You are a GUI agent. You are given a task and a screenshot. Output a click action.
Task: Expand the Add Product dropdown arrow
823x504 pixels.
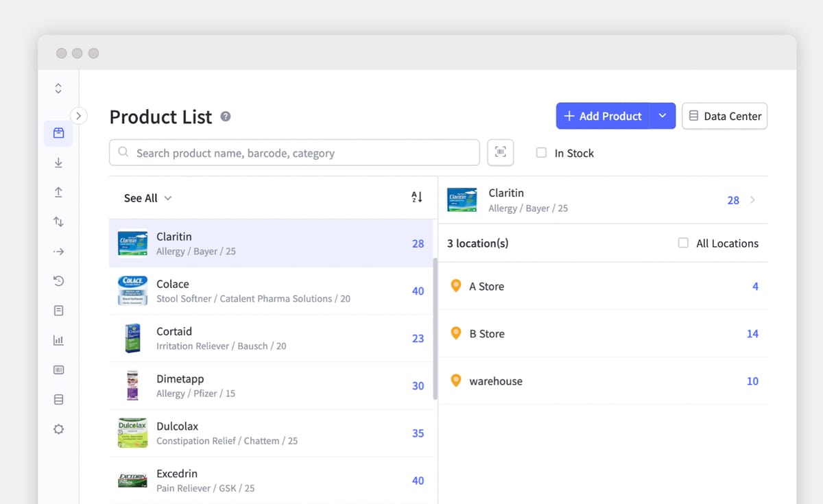click(663, 116)
